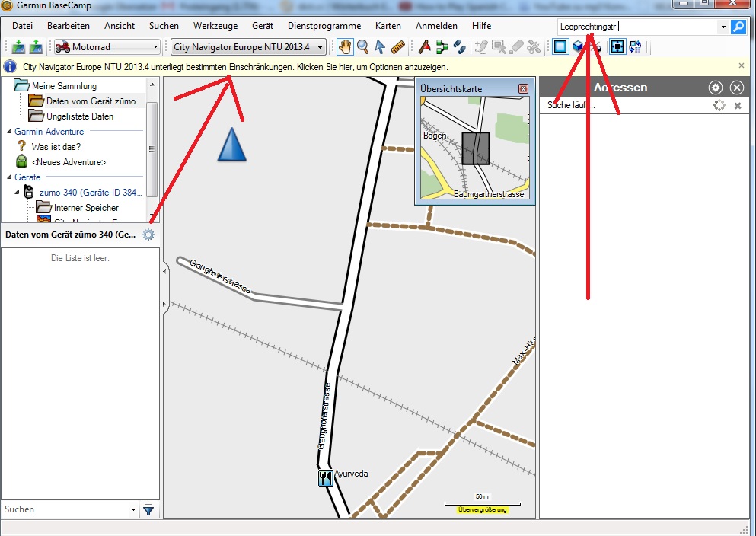The image size is (756, 536).
Task: Click the filter funnel icon
Action: (148, 509)
